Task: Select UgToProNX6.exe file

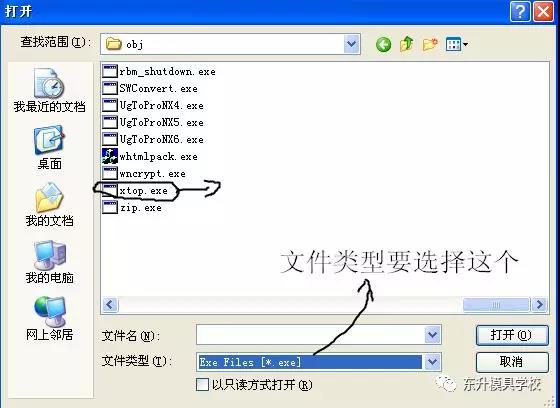Action: point(153,139)
